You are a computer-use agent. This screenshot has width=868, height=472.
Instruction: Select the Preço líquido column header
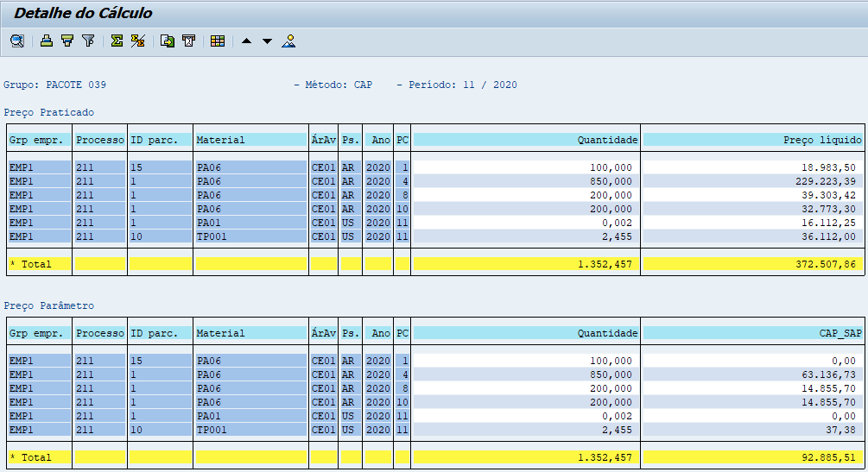click(x=752, y=140)
